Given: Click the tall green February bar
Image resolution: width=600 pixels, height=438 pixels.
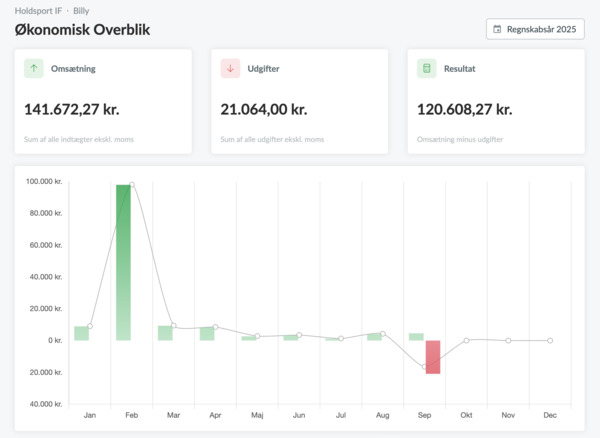Looking at the screenshot, I should click(x=123, y=260).
